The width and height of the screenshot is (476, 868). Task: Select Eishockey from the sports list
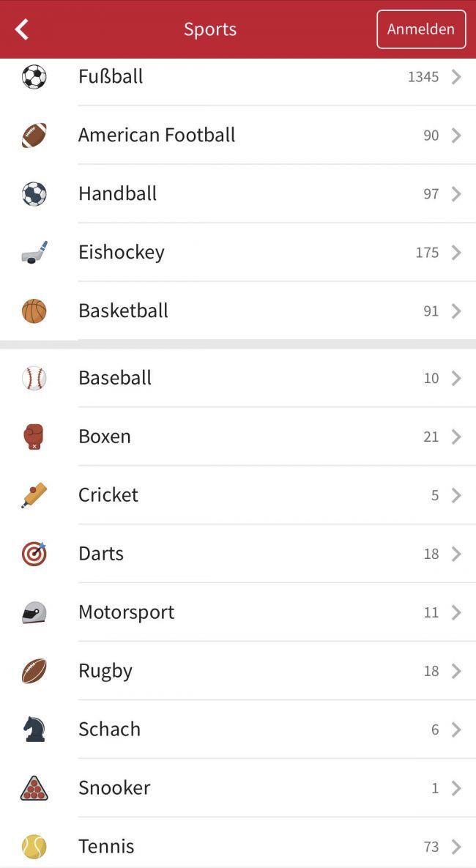pos(122,253)
